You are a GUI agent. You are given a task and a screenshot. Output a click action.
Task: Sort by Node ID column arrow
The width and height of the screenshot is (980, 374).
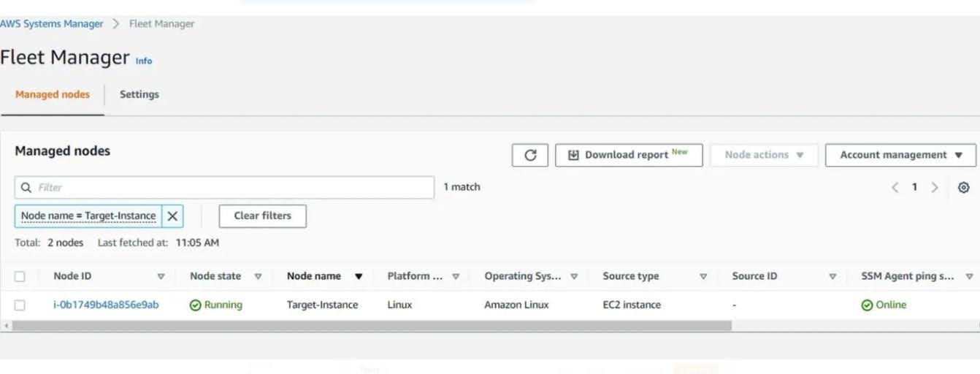[161, 277]
